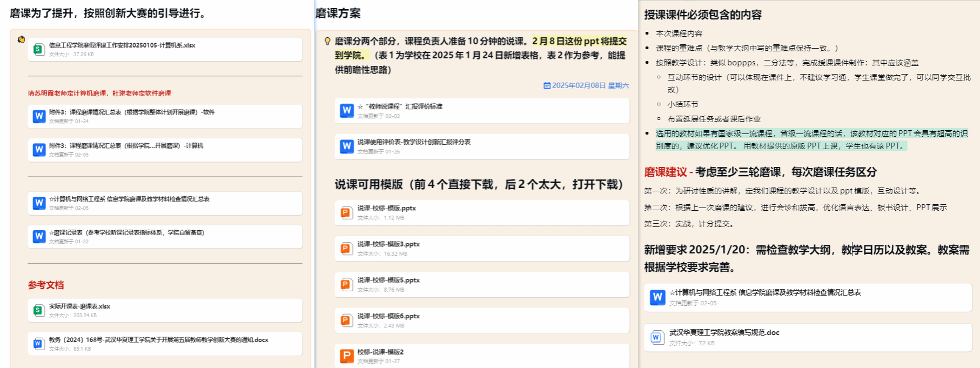Screen dimensions: 980x368
Task: Open 说课-校标-模版6.pptx file card
Action: point(388,316)
